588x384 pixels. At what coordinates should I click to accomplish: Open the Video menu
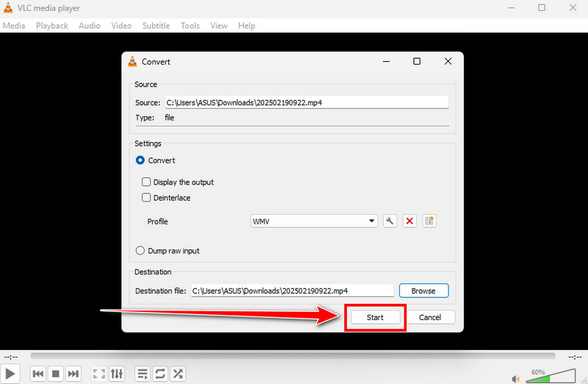pyautogui.click(x=121, y=26)
